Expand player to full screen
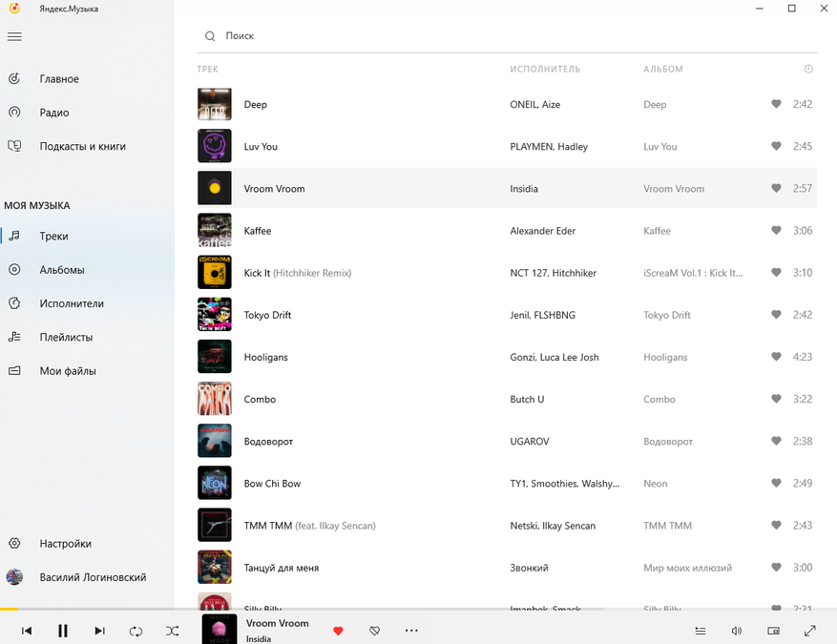 click(x=809, y=632)
